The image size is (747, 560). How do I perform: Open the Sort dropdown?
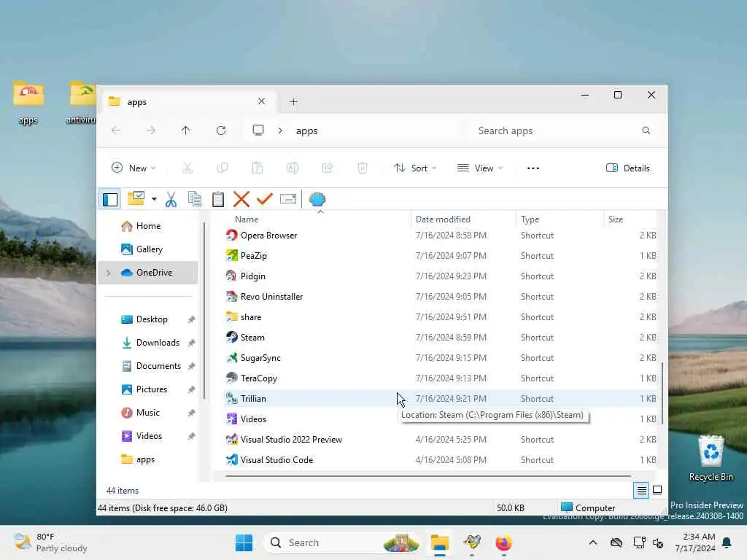point(415,168)
